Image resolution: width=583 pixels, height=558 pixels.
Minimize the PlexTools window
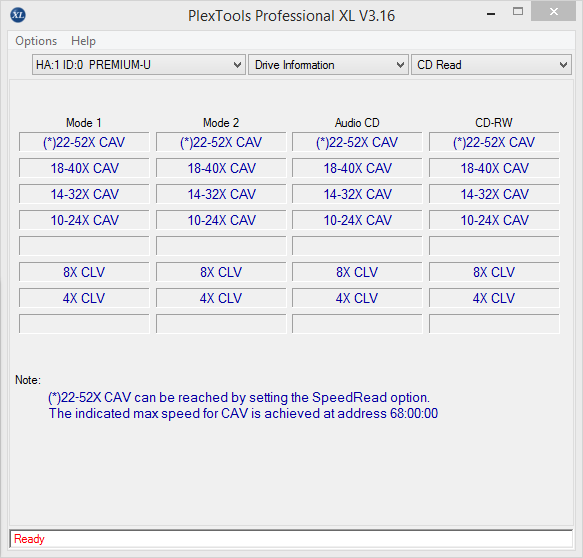(491, 14)
